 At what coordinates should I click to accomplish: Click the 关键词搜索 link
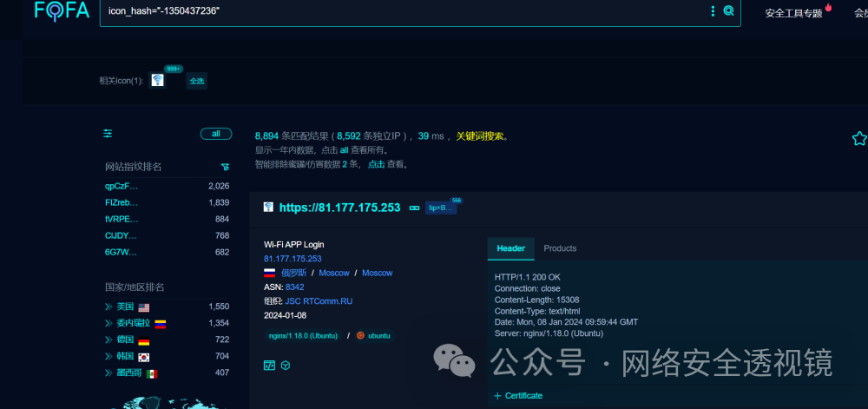[x=479, y=136]
